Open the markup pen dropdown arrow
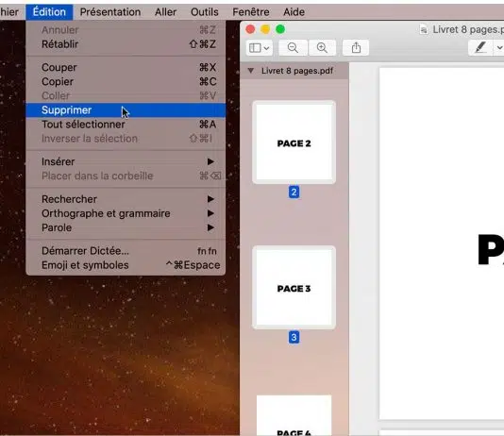The image size is (504, 436). pyautogui.click(x=499, y=48)
